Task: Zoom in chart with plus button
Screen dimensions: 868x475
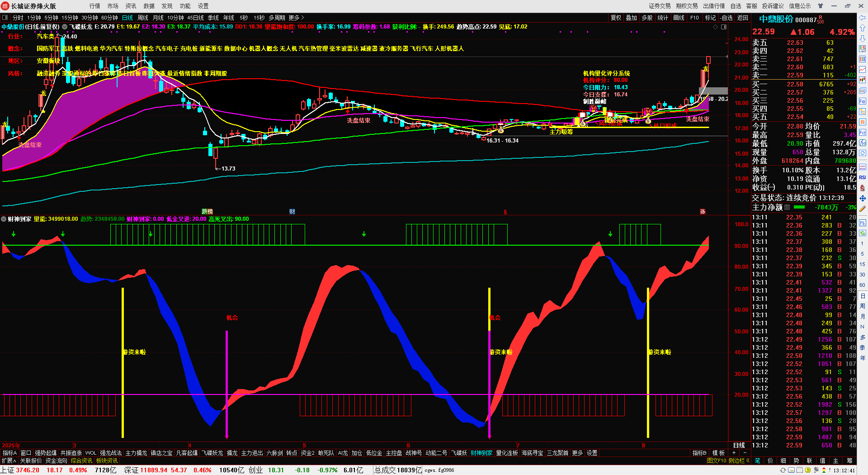Action: pyautogui.click(x=734, y=453)
